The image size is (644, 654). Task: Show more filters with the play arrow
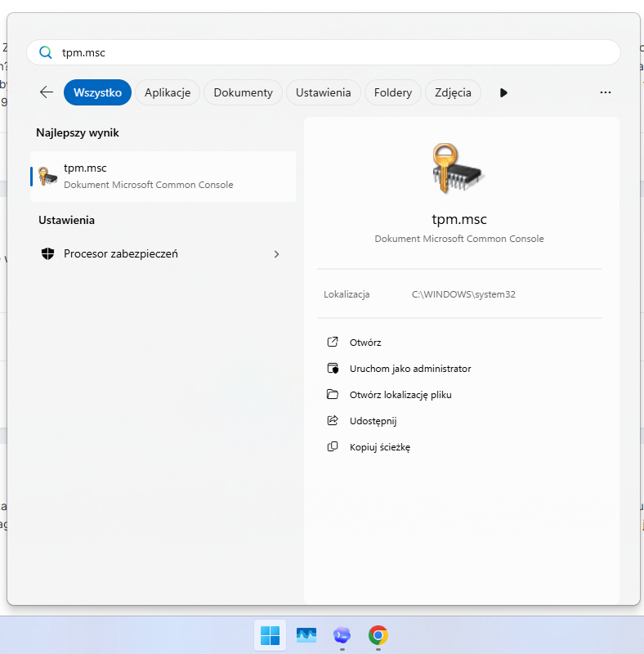click(x=503, y=92)
